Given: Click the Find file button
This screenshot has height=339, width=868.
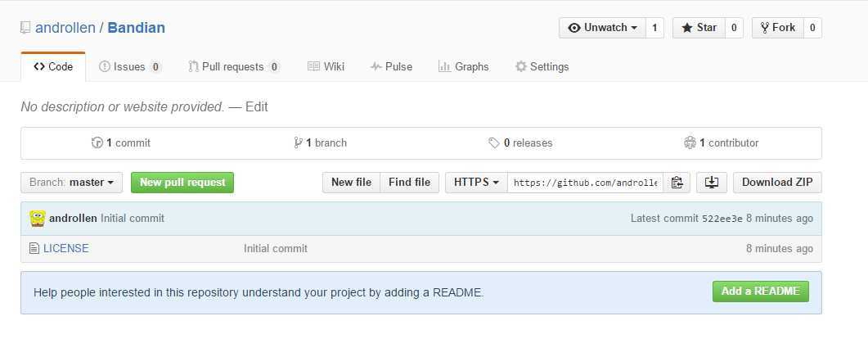Looking at the screenshot, I should click(410, 183).
